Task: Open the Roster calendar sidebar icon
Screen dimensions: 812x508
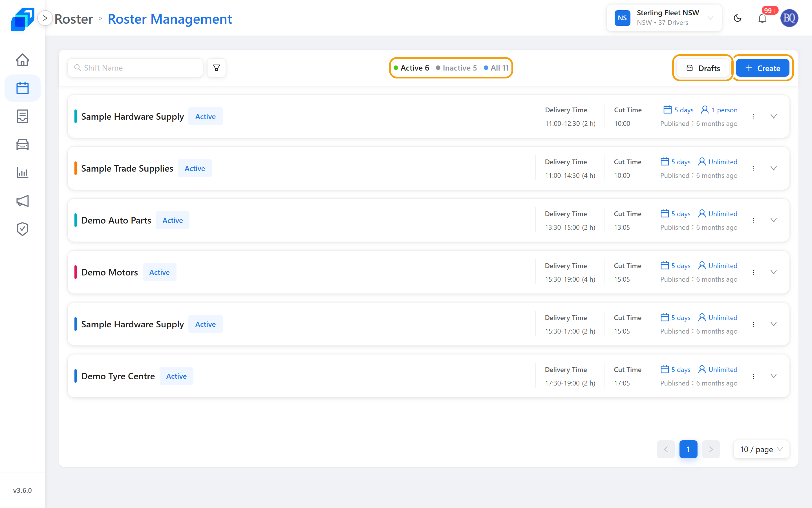Action: [23, 88]
